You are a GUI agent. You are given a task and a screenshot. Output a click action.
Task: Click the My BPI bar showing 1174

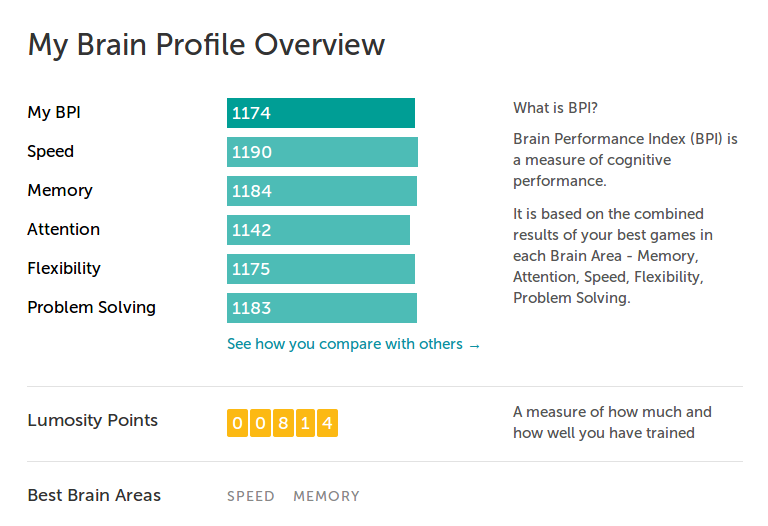[x=321, y=113]
